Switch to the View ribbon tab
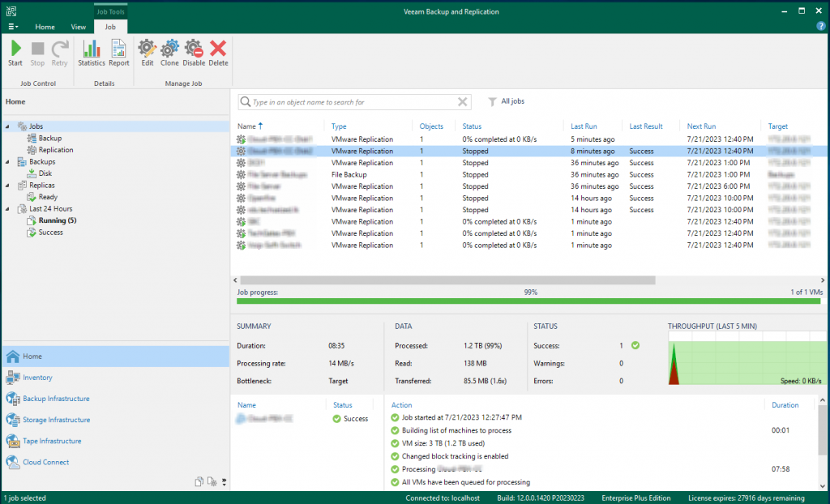The width and height of the screenshot is (830, 504). coord(79,27)
